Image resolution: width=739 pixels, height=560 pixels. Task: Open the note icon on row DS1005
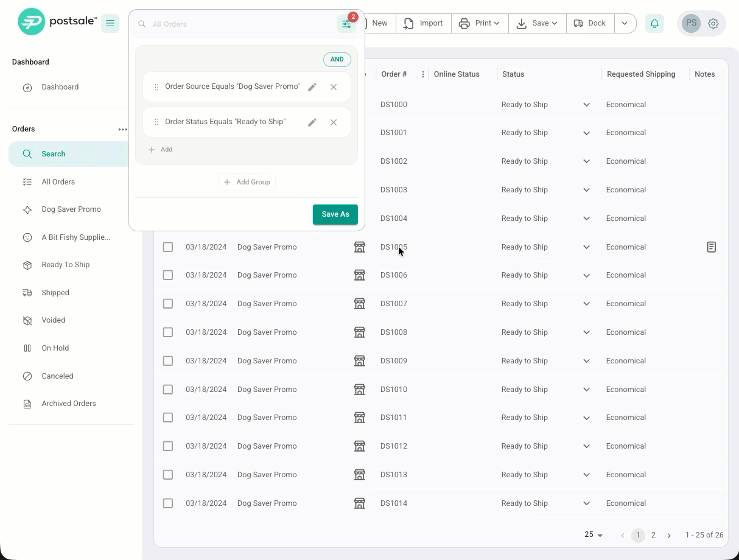coord(711,247)
